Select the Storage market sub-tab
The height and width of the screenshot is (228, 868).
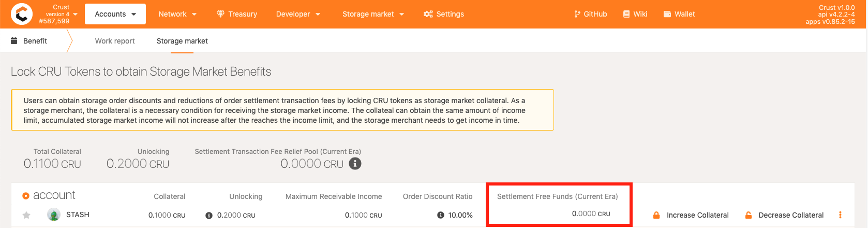coord(182,41)
